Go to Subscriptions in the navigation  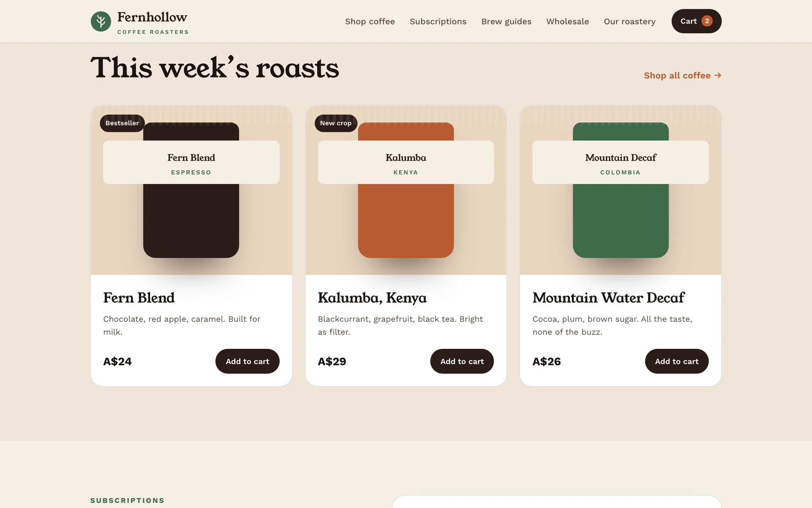click(x=438, y=22)
